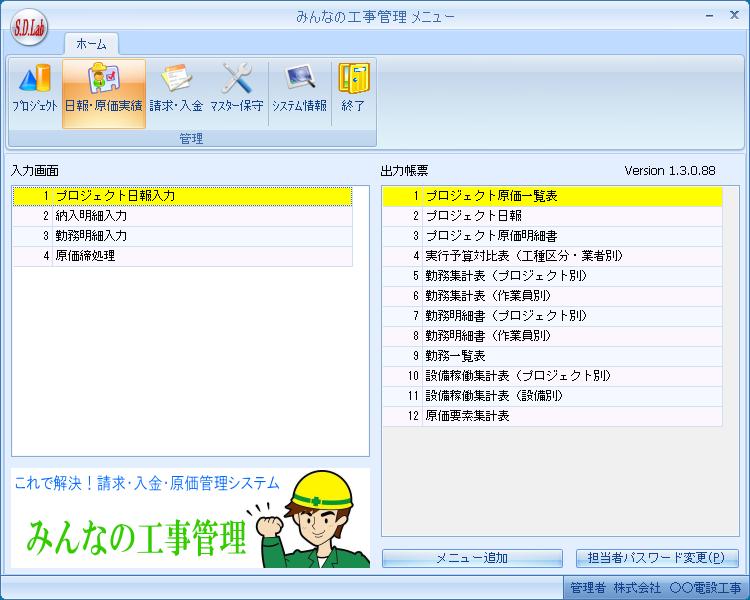
Task: Choose 勤務一覧表 from output reports
Action: click(x=552, y=356)
